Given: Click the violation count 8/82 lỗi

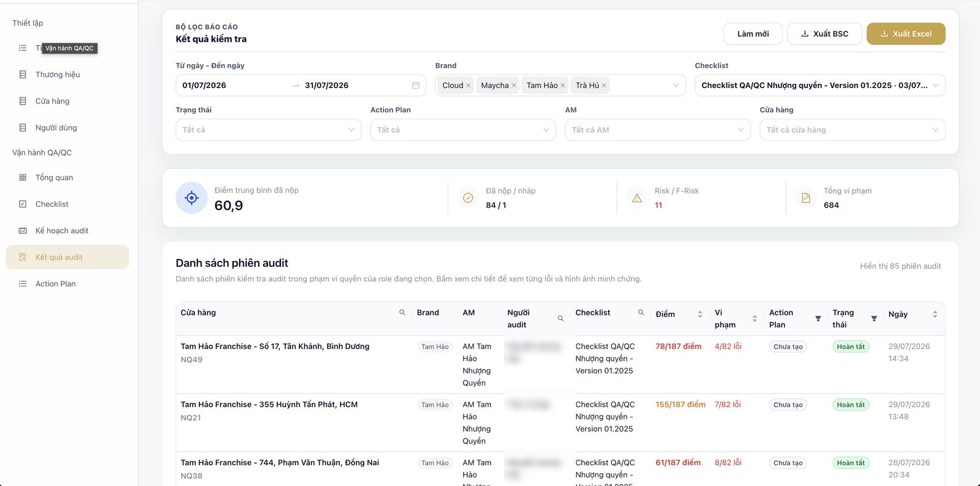Looking at the screenshot, I should tap(728, 463).
